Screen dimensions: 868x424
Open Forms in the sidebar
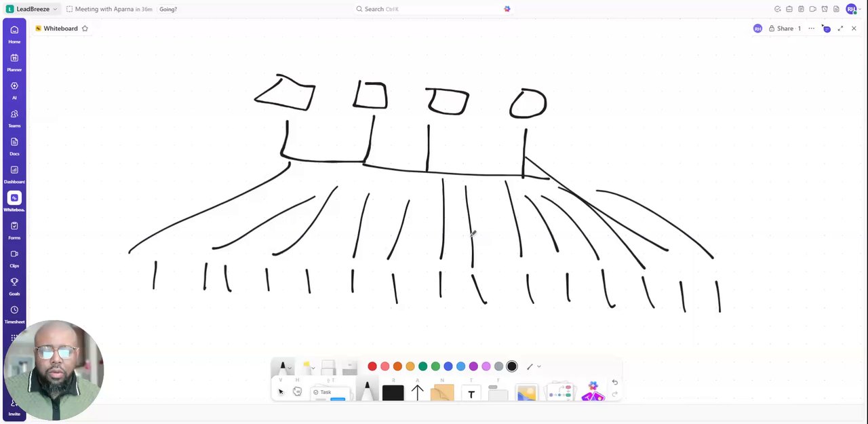click(x=14, y=230)
